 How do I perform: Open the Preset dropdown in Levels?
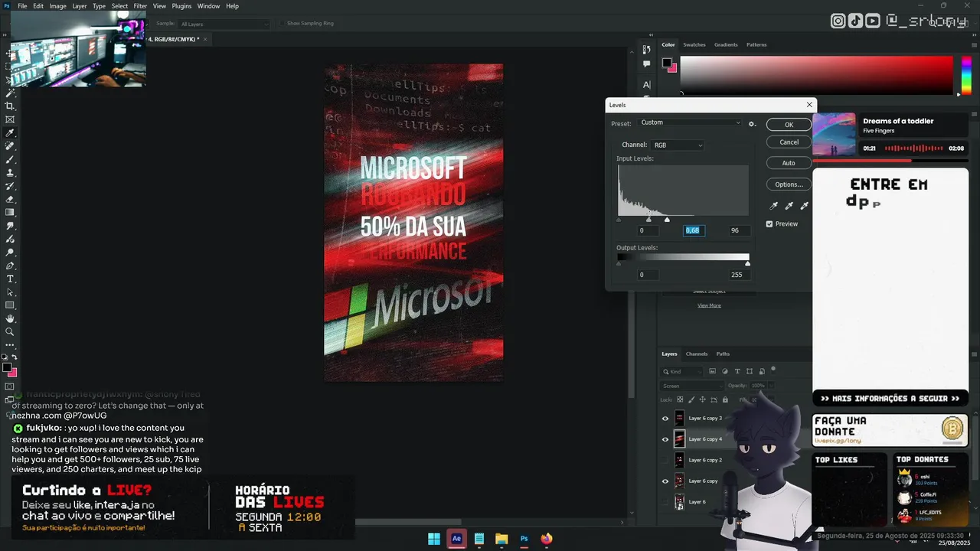(x=691, y=122)
